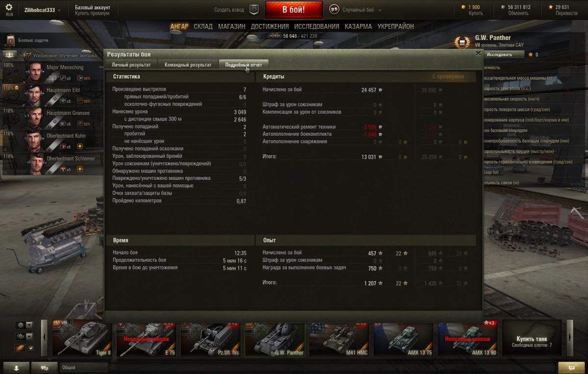The width and height of the screenshot is (588, 374).
Task: Click the Общий chat input field
Action: 308,368
